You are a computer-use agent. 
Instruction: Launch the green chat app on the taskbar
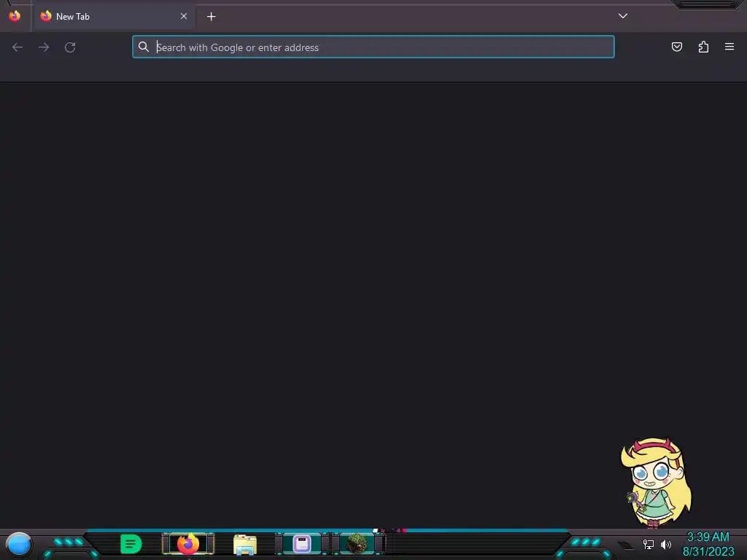pyautogui.click(x=131, y=544)
